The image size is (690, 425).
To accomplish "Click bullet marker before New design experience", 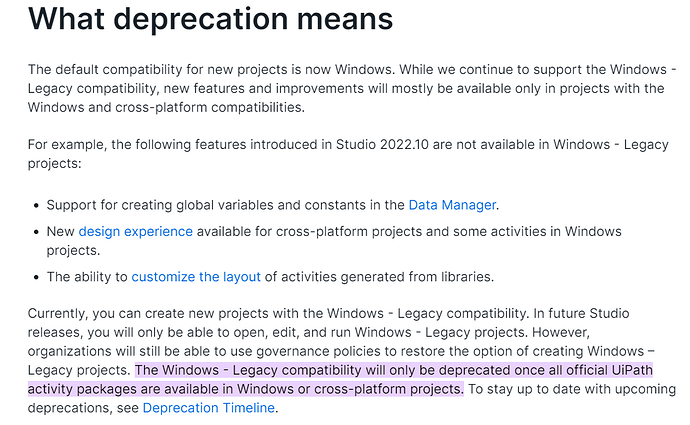I will (x=37, y=232).
